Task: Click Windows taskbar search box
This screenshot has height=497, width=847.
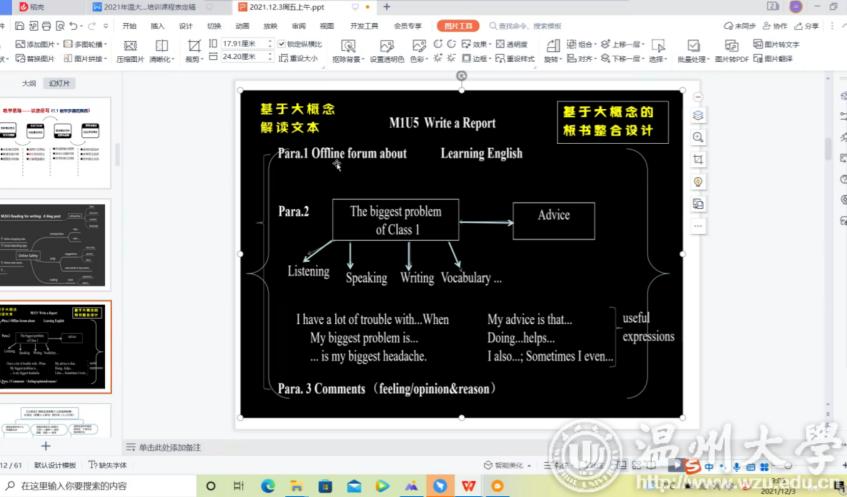Action: tap(98, 486)
